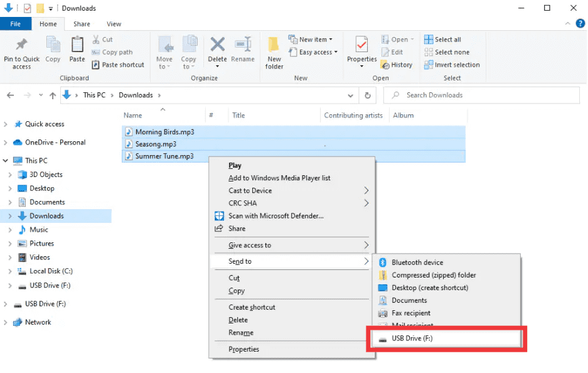Sort by Contributing artists column
Screen dimensions: 588x373
coord(354,116)
